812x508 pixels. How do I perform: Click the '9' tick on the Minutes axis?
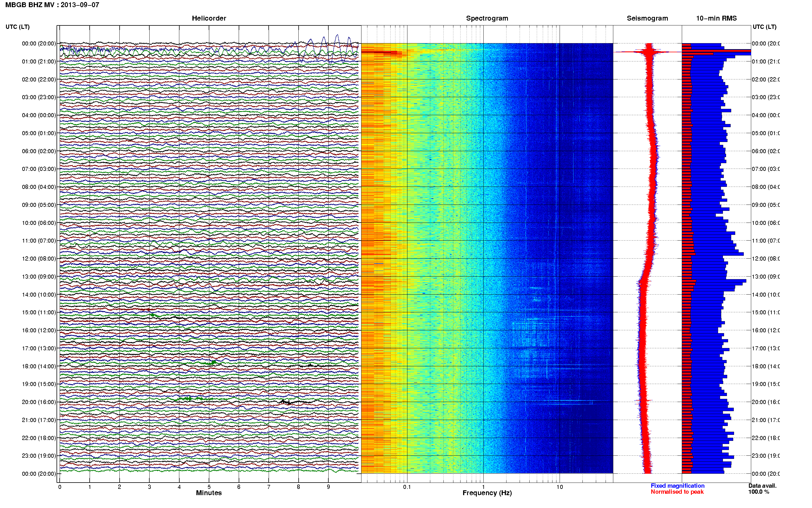click(x=328, y=487)
